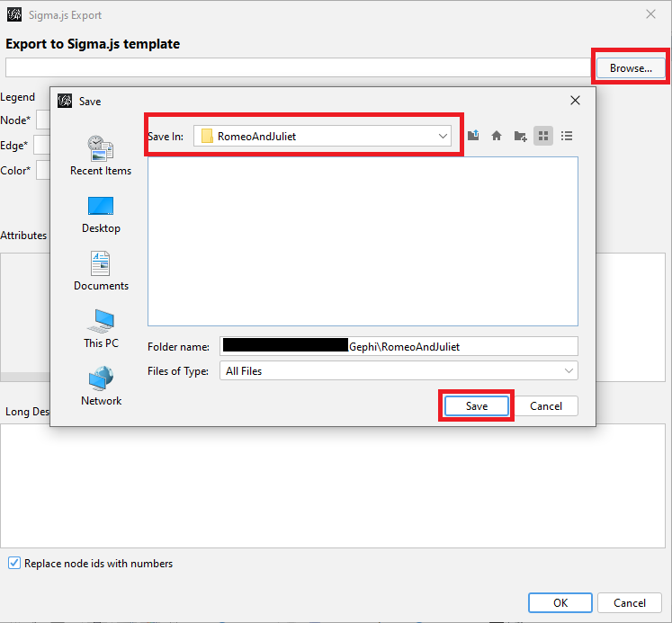
Task: Open Documents shortcut in Save dialog
Action: coord(101,271)
